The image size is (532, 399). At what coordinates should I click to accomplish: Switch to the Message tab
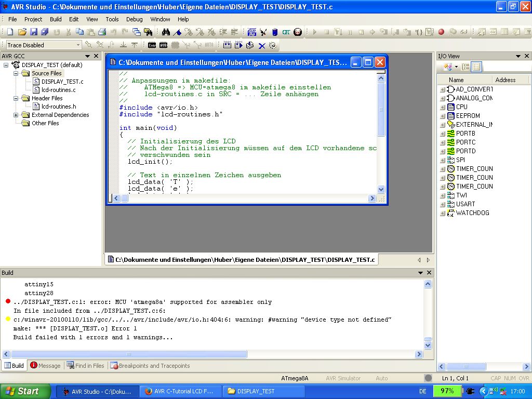[x=45, y=366]
